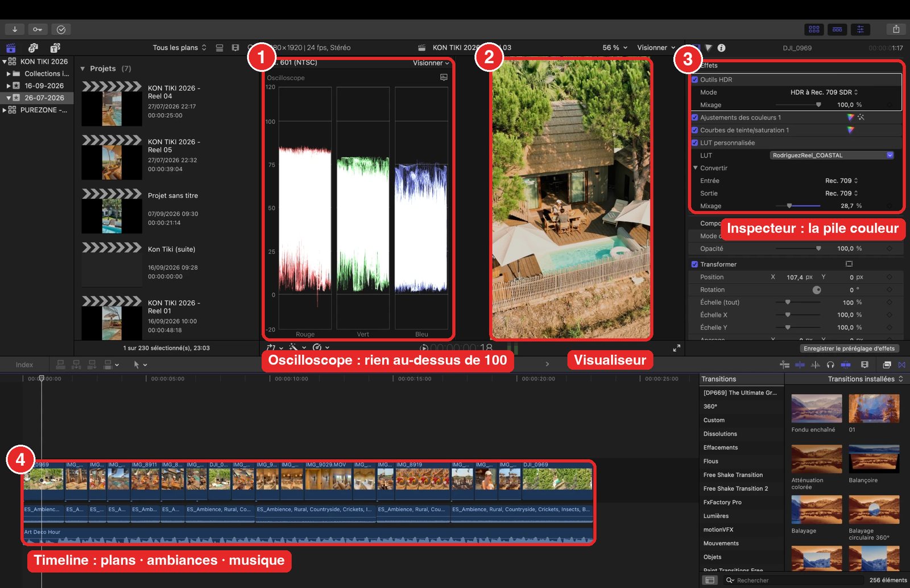The image size is (910, 588).
Task: Click the headphones Solo icon
Action: [830, 365]
